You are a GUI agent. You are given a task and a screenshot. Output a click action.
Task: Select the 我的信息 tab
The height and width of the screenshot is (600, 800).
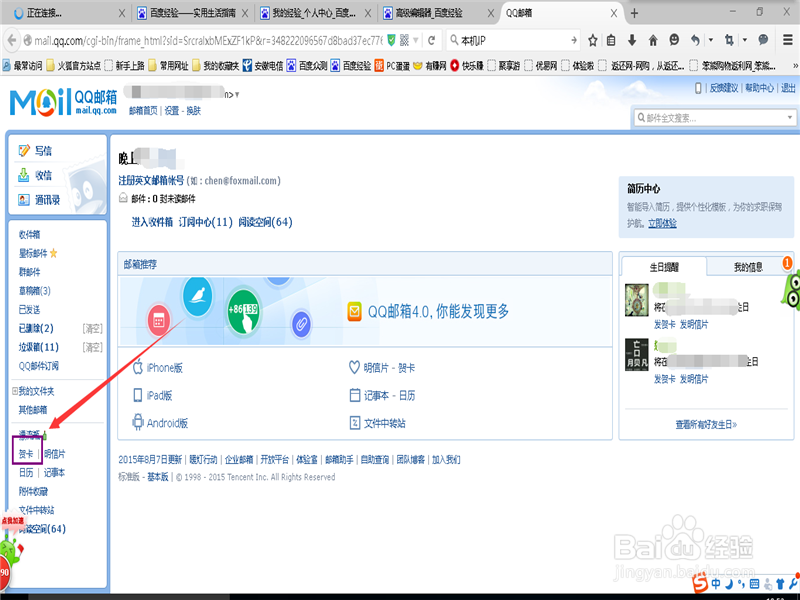[x=748, y=267]
